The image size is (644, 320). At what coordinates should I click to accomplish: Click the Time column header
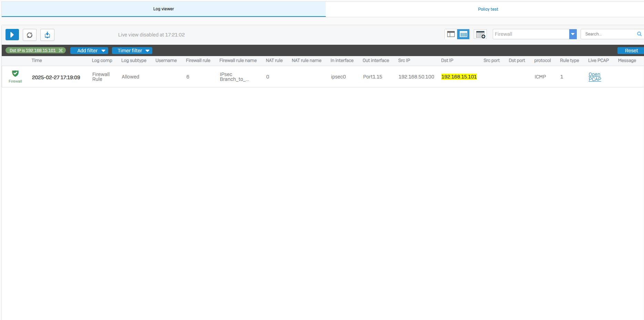tap(37, 61)
